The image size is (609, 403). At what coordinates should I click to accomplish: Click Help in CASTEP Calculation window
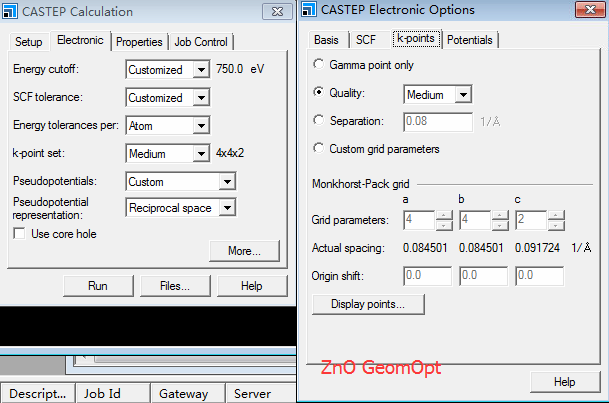(x=252, y=286)
